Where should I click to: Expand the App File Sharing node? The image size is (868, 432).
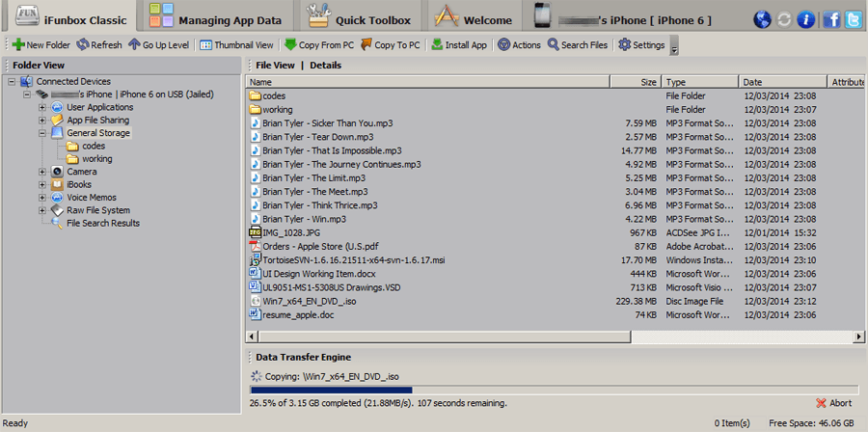(x=42, y=120)
